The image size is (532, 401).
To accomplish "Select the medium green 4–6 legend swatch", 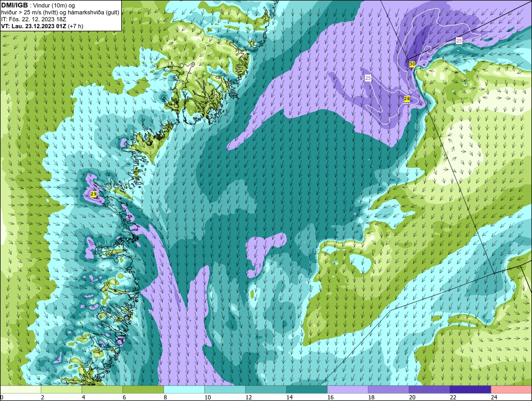I will (102, 389).
